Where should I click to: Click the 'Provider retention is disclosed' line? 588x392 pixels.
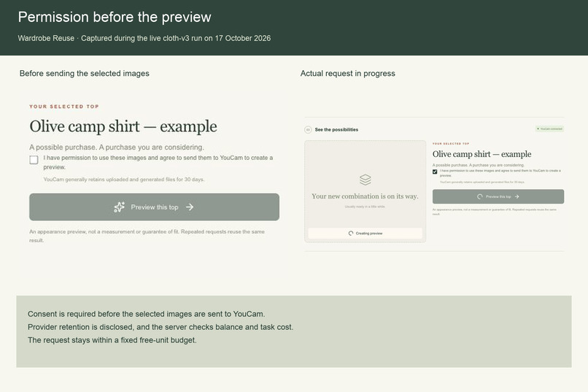[x=160, y=327]
